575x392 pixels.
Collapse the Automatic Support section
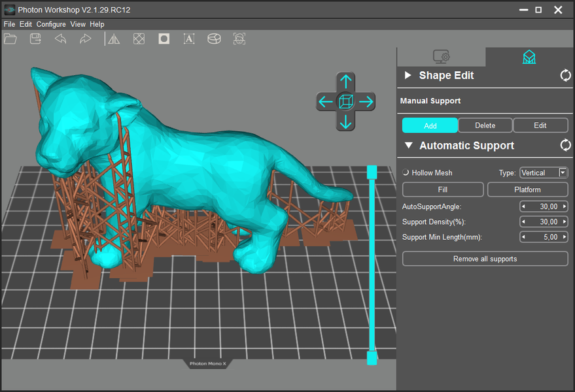408,146
